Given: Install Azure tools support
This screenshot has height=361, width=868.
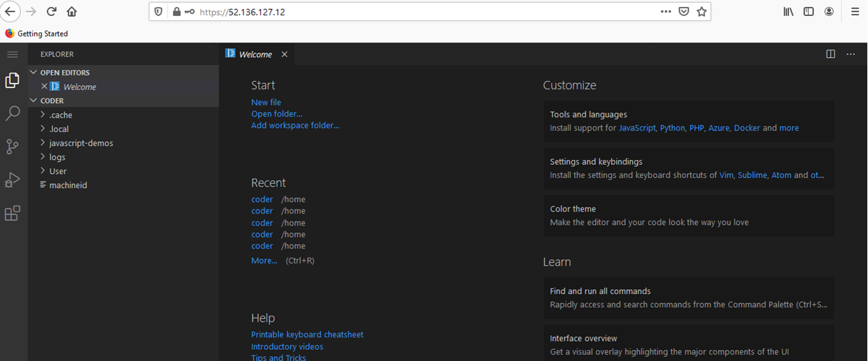Looking at the screenshot, I should tap(719, 128).
